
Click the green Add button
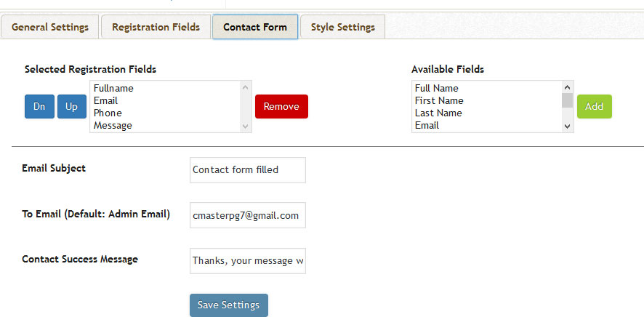(595, 106)
